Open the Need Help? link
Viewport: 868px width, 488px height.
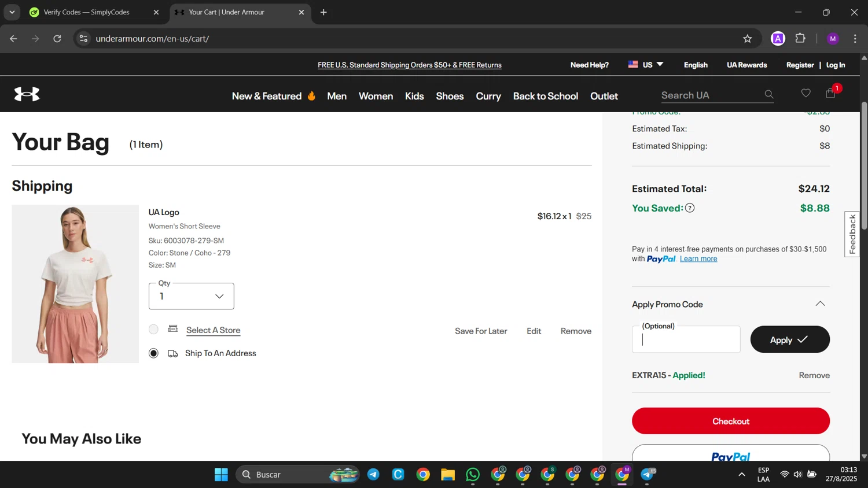pos(590,65)
